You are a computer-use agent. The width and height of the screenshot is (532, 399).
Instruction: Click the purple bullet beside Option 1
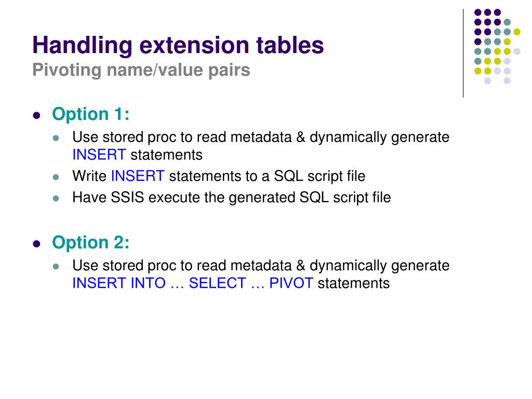(x=37, y=115)
